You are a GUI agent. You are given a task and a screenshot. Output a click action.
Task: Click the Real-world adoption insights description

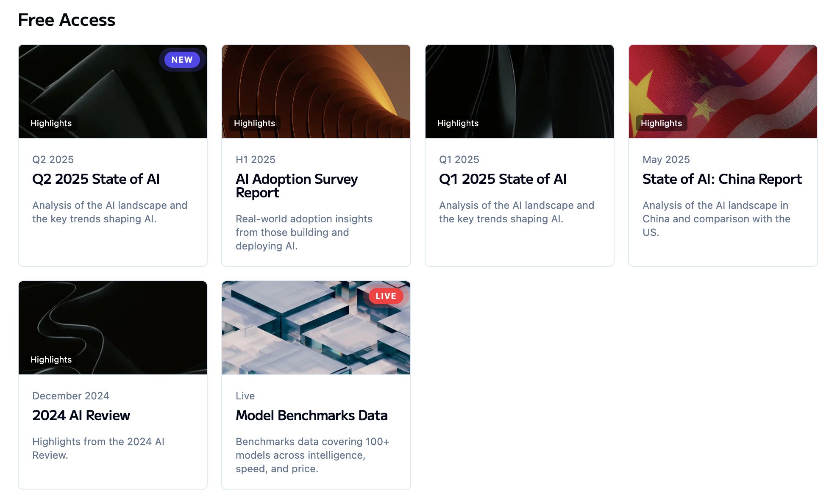tap(304, 232)
